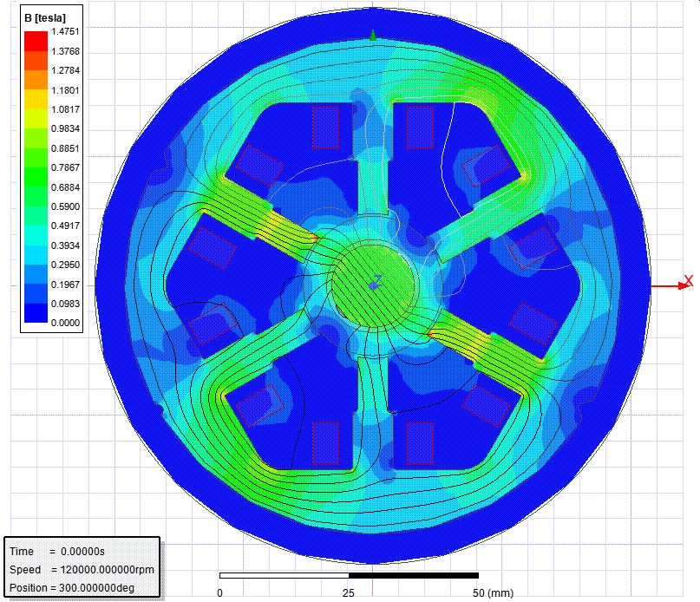The height and width of the screenshot is (602, 700).
Task: Click the 0.2950 legend value
Action: pos(65,265)
